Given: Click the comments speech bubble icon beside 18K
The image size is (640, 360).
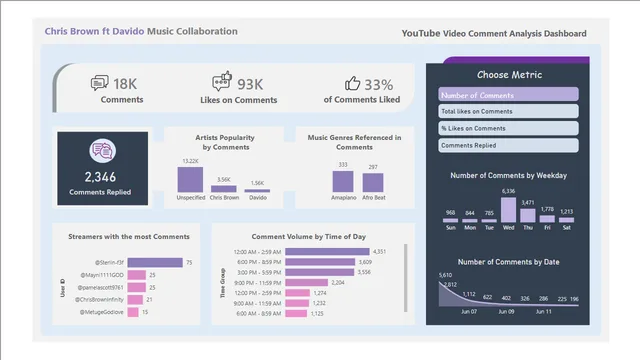Looking at the screenshot, I should [100, 83].
